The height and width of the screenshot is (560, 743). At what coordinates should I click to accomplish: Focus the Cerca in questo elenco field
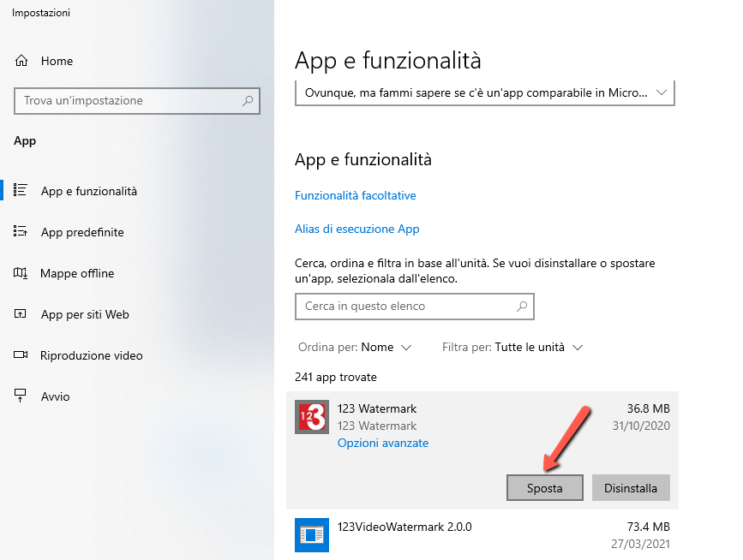pyautogui.click(x=415, y=307)
